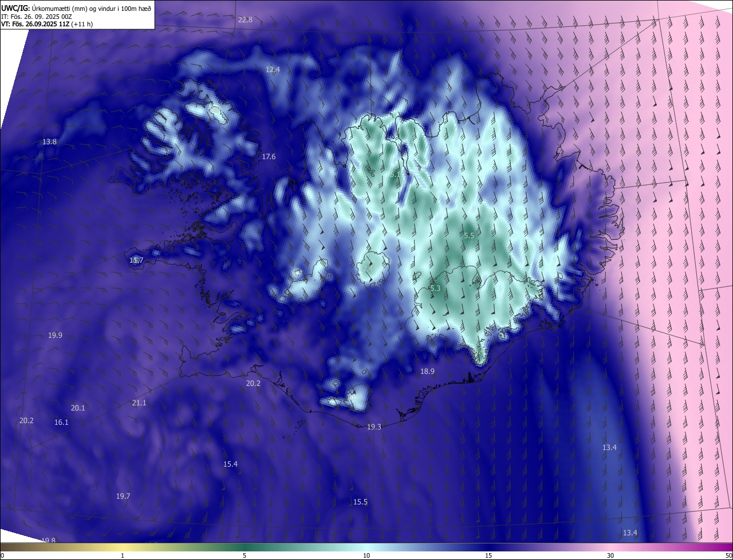
Task: Click the 12.4 value label on map
Action: (273, 69)
